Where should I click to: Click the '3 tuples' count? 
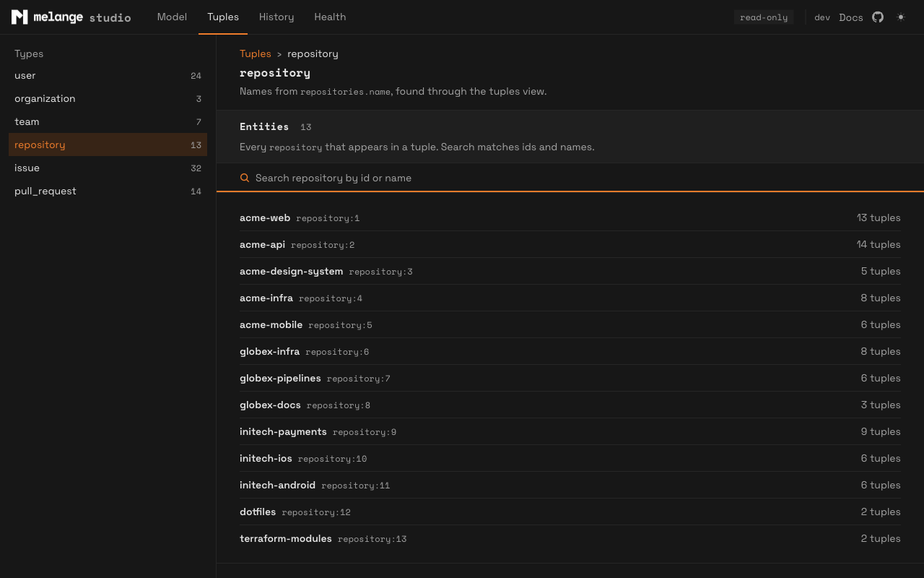pyautogui.click(x=881, y=405)
